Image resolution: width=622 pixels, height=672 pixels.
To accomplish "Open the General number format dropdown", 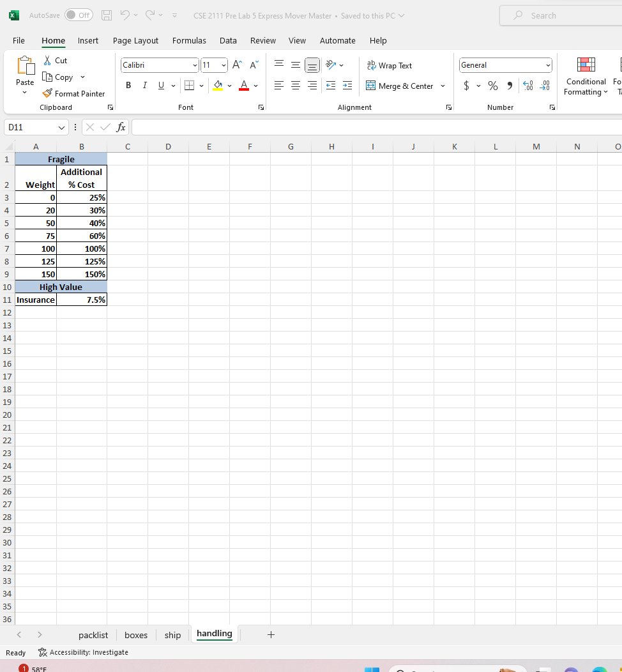I will point(548,65).
